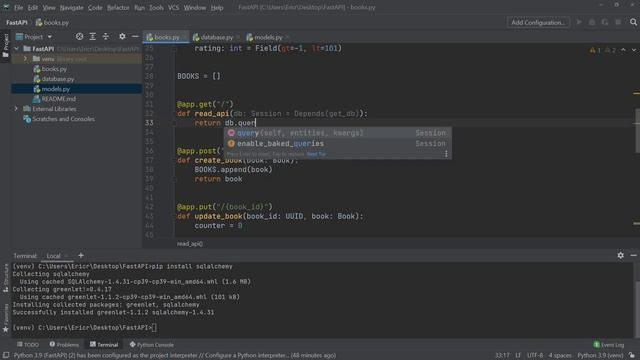
Task: Select the Local terminal tab
Action: (53, 256)
